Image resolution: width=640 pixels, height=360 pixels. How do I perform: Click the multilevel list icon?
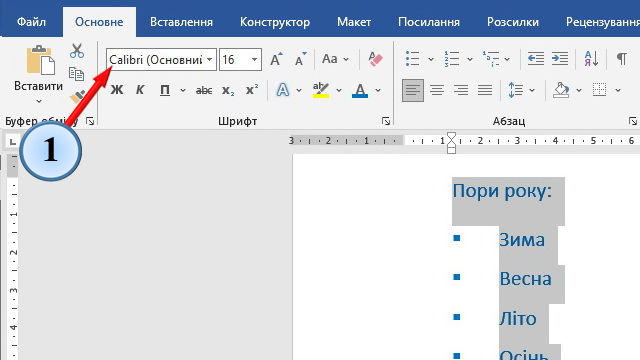point(491,59)
